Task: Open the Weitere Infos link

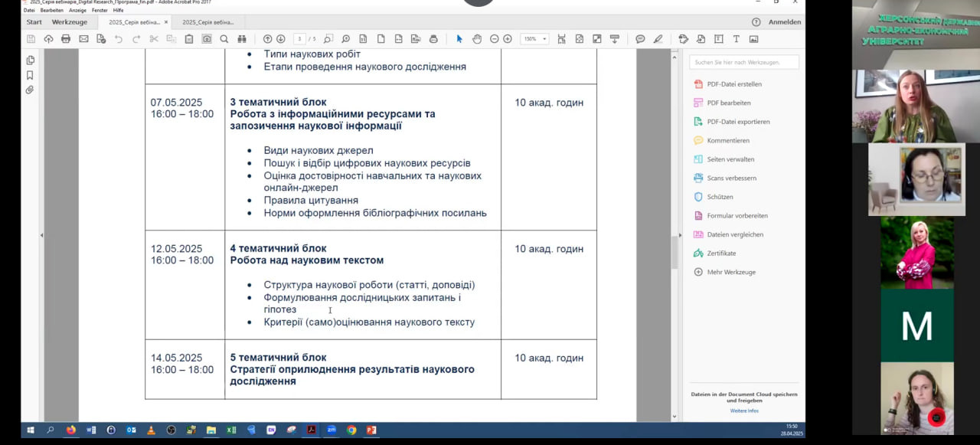Action: pyautogui.click(x=743, y=411)
